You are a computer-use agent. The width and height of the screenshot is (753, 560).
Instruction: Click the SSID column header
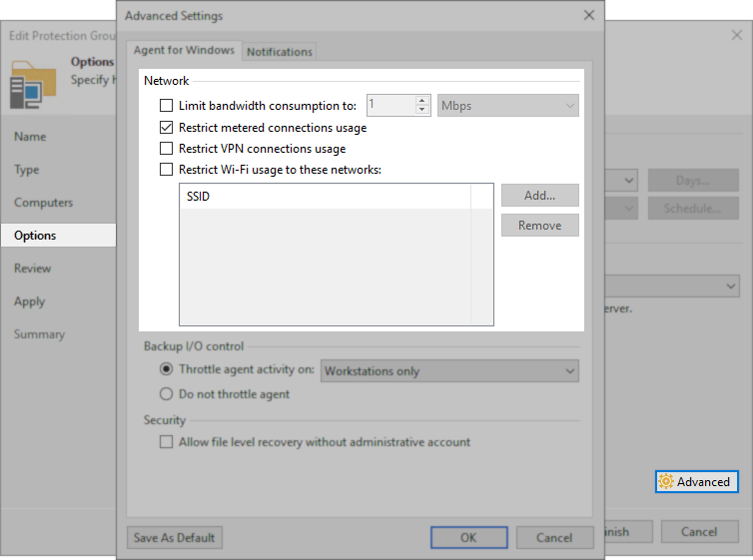[x=326, y=197]
